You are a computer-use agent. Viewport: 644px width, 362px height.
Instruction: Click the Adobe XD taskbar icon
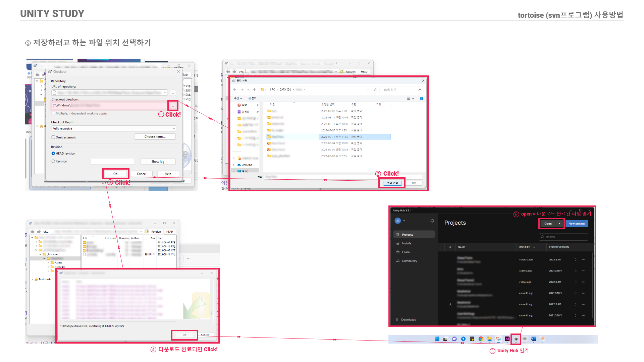pyautogui.click(x=507, y=339)
